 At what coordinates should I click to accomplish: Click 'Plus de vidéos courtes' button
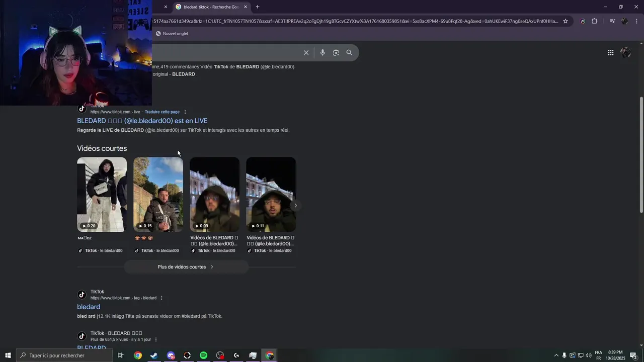click(x=186, y=267)
